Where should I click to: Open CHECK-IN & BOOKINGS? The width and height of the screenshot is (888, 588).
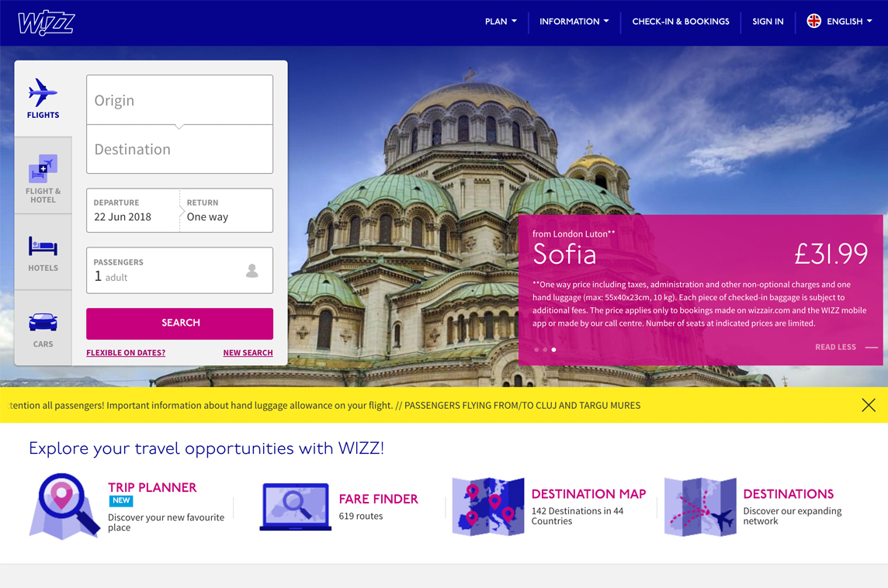[x=681, y=22]
